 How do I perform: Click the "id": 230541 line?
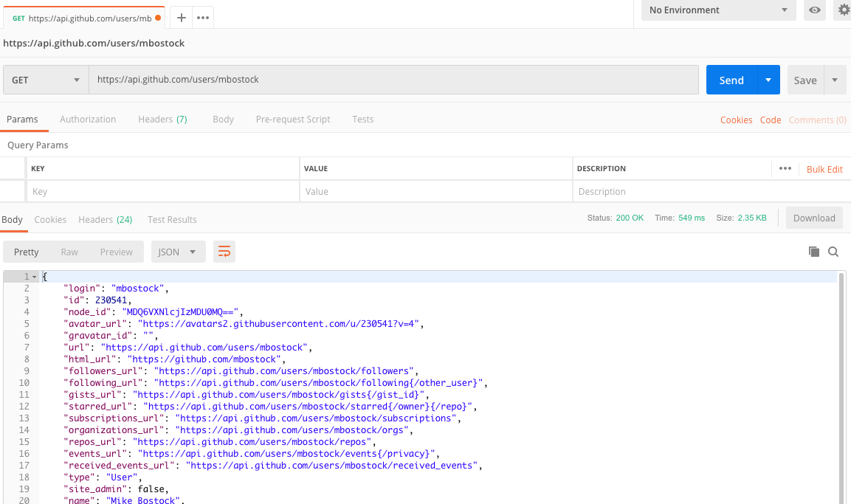(97, 300)
